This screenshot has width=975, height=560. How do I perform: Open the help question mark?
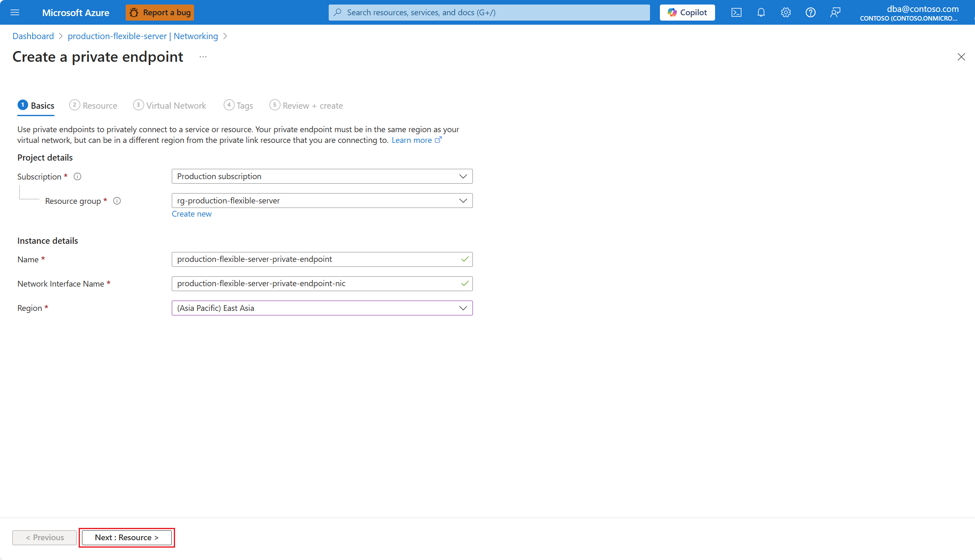click(x=810, y=12)
